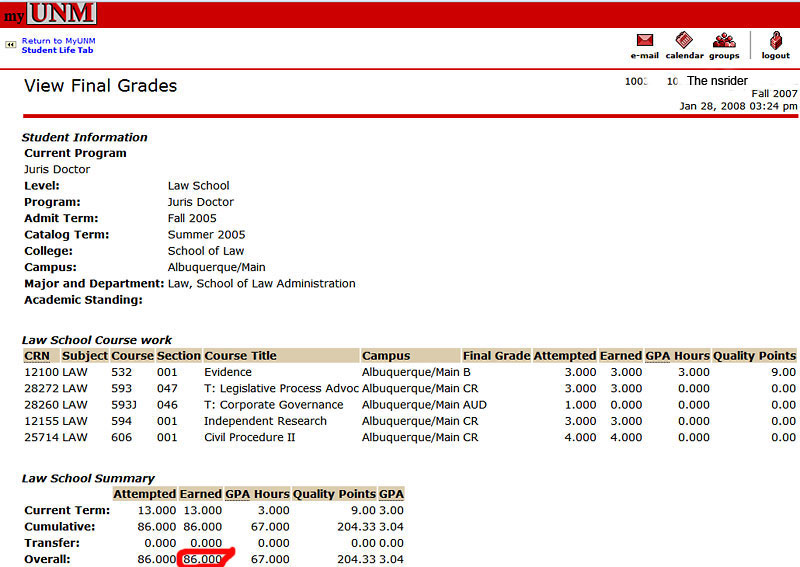Log out using the logout door icon

pyautogui.click(x=775, y=41)
